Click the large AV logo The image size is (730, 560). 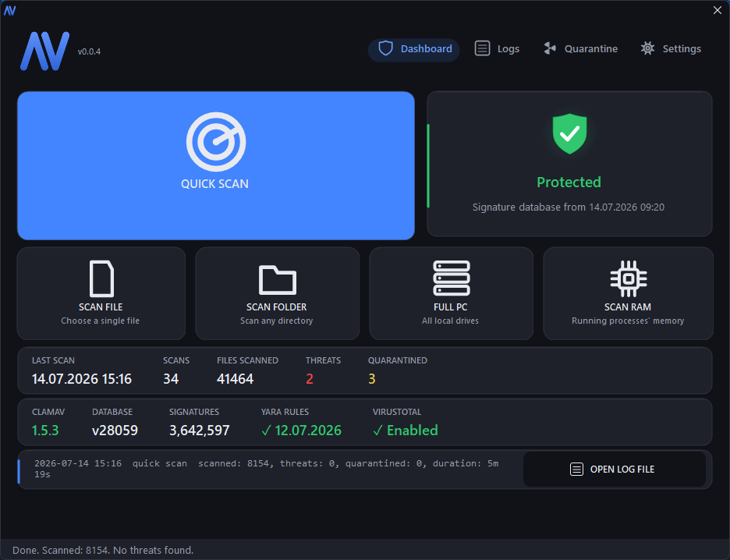click(44, 51)
